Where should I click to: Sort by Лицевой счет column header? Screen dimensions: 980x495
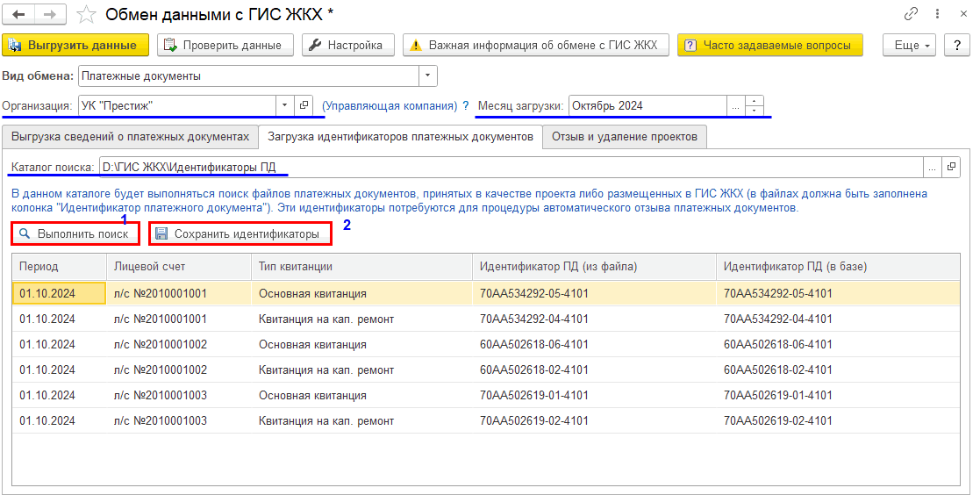[x=150, y=267]
